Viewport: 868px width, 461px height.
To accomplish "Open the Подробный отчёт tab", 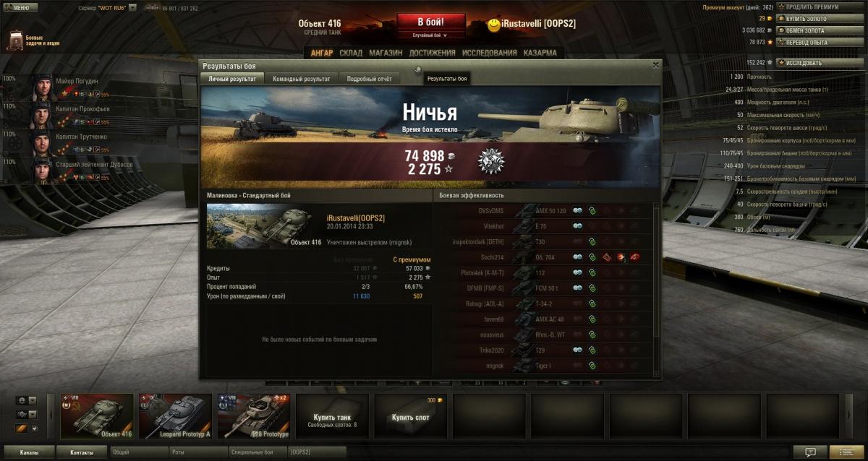I will pyautogui.click(x=369, y=79).
